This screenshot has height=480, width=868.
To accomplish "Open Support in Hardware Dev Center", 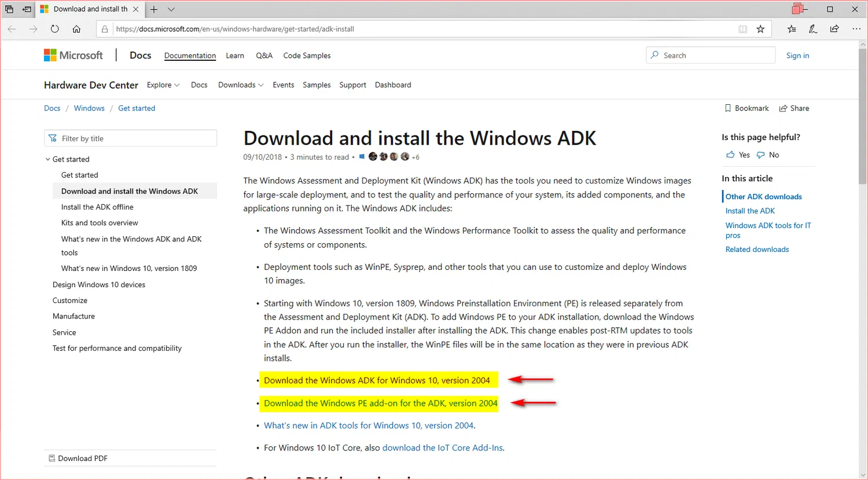I will click(x=352, y=85).
